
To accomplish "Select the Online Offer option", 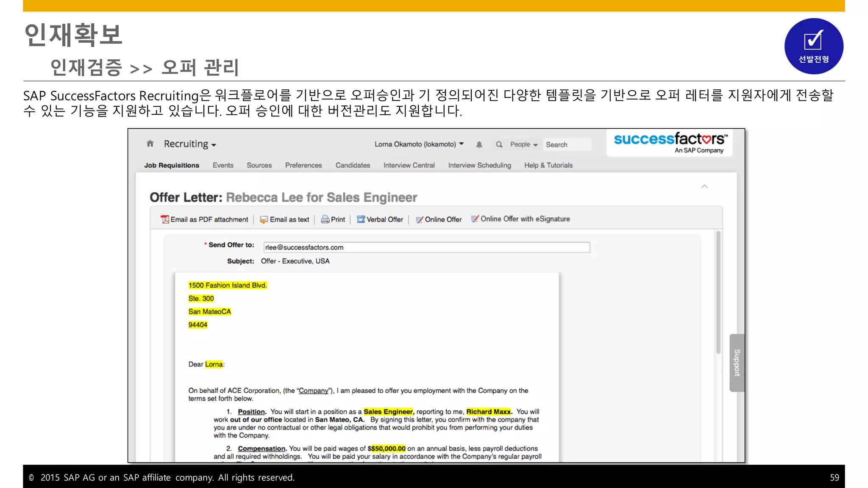I will click(443, 219).
